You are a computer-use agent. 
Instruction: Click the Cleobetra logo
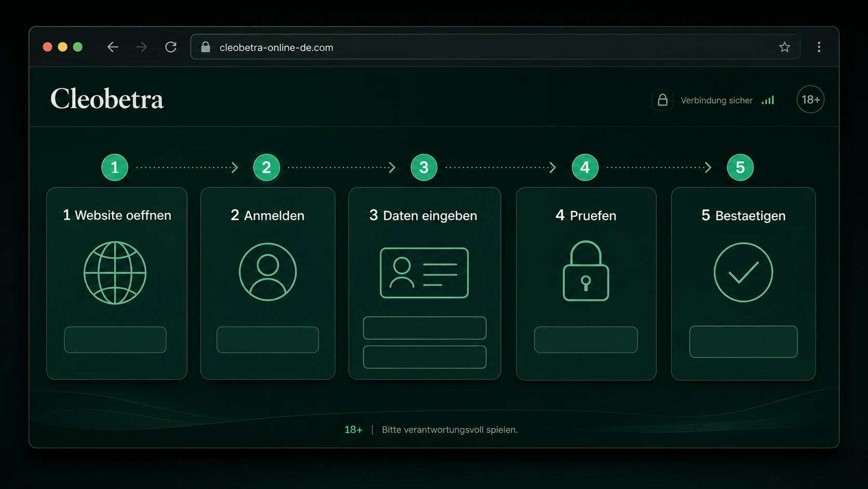point(107,99)
